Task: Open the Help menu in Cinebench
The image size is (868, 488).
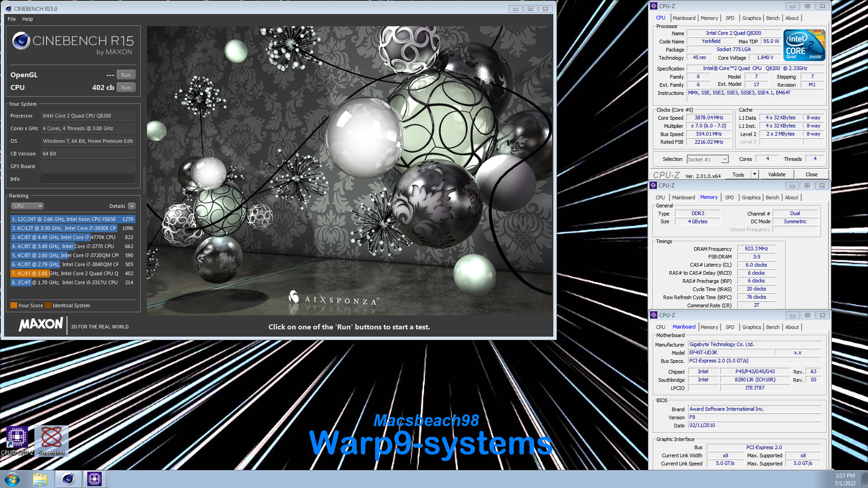Action: pyautogui.click(x=28, y=19)
